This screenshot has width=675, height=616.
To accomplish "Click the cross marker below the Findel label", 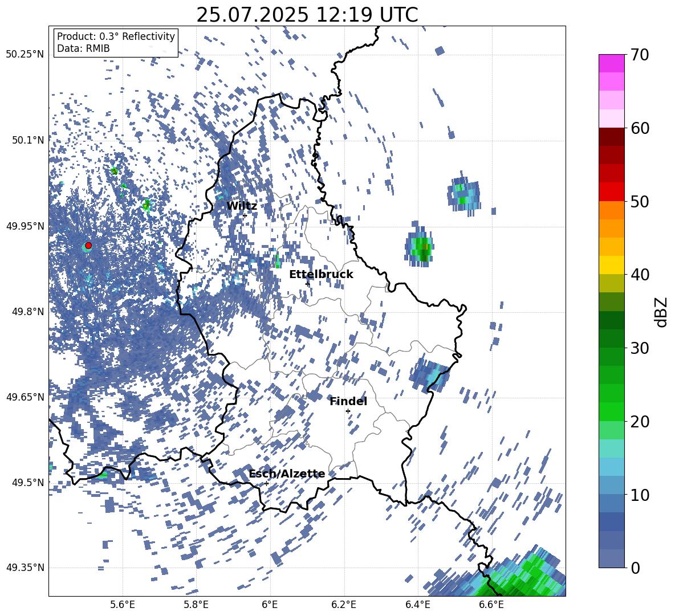I will coord(348,411).
